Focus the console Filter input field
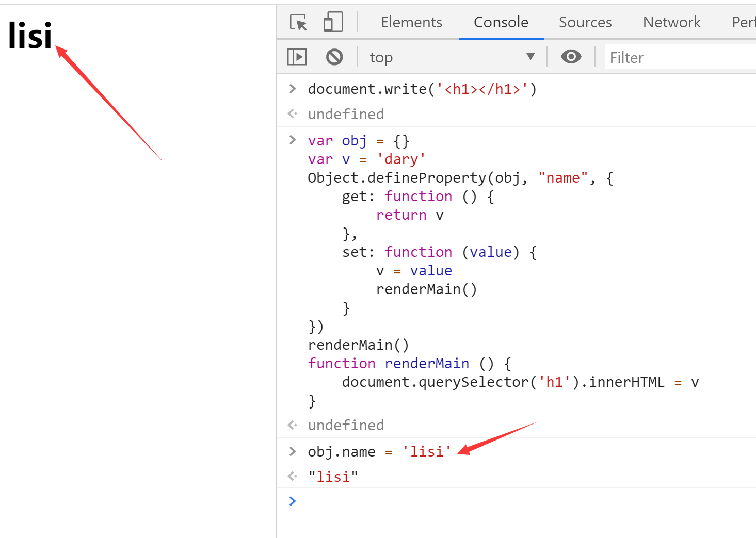Screen dimensions: 756x538 pos(680,57)
